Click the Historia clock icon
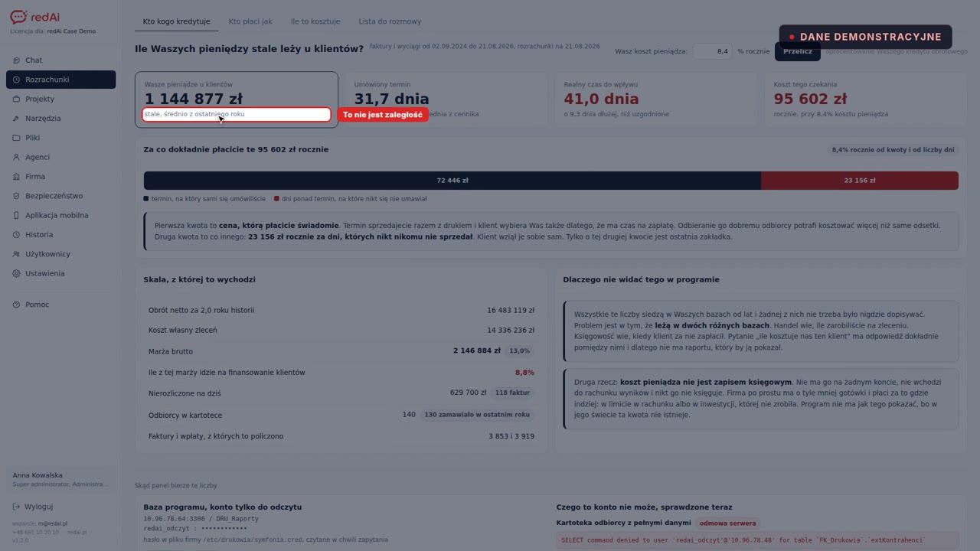This screenshot has height=551, width=980. click(17, 235)
